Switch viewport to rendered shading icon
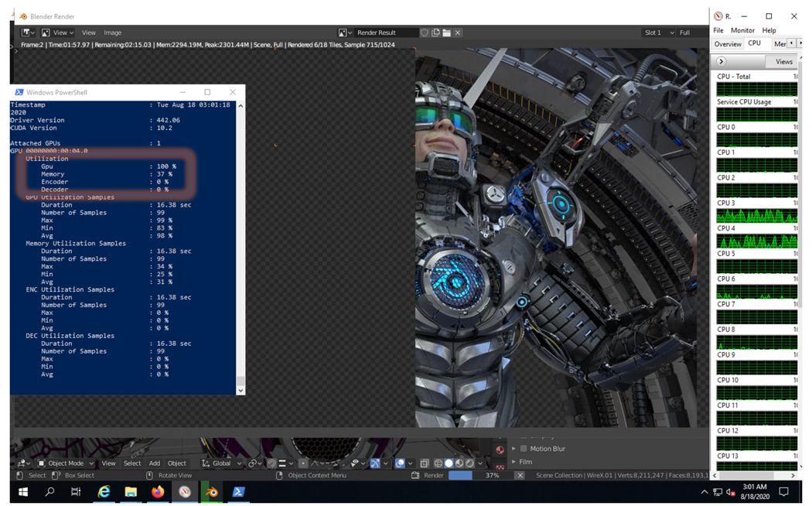 [469, 463]
